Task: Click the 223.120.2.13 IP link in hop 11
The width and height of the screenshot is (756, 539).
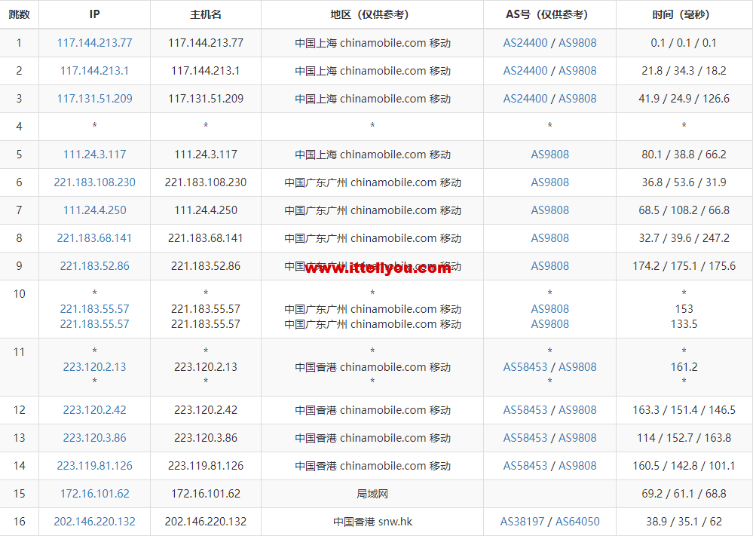Action: (94, 367)
